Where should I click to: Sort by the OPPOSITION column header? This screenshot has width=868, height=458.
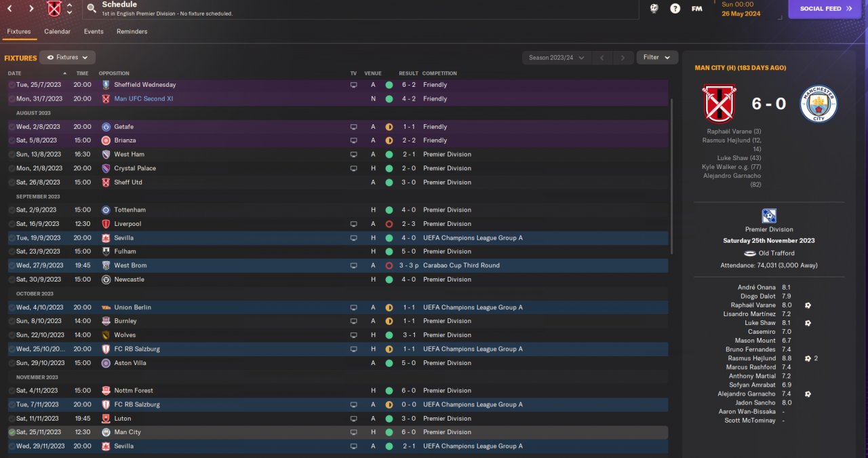point(114,73)
